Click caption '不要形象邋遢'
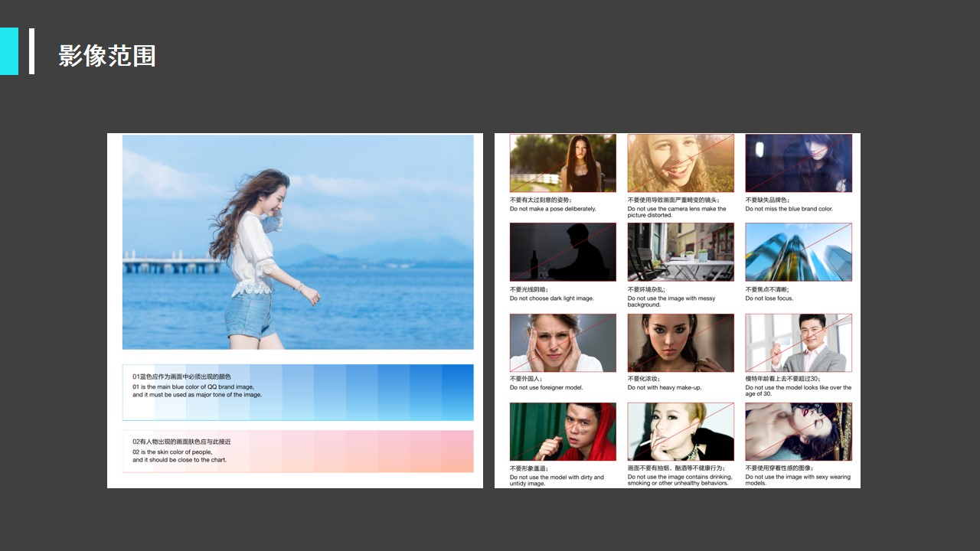 [529, 468]
